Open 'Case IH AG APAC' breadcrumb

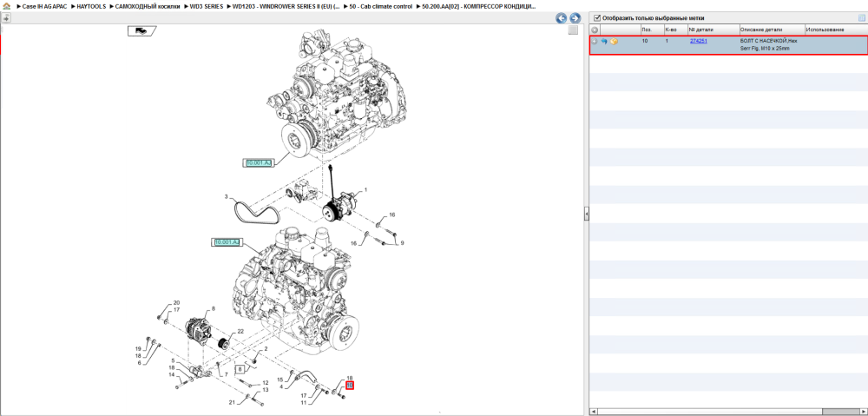(x=44, y=7)
